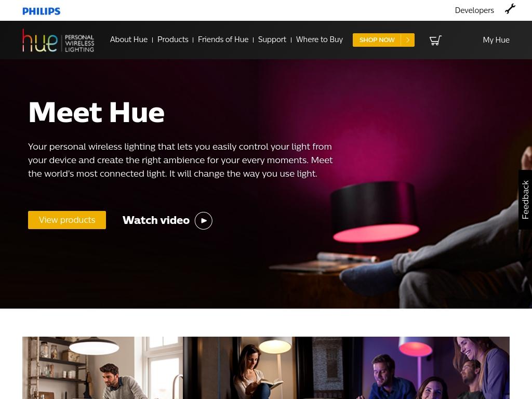The height and width of the screenshot is (399, 532).
Task: Click the SHOP NOW button
Action: pyautogui.click(x=383, y=40)
